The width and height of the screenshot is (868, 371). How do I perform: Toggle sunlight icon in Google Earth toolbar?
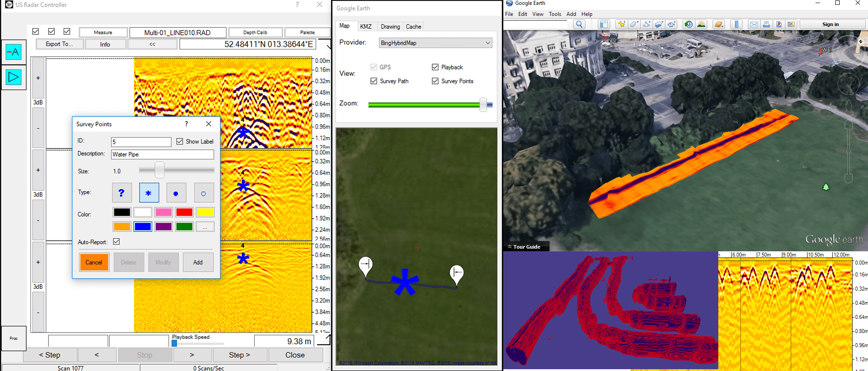701,24
